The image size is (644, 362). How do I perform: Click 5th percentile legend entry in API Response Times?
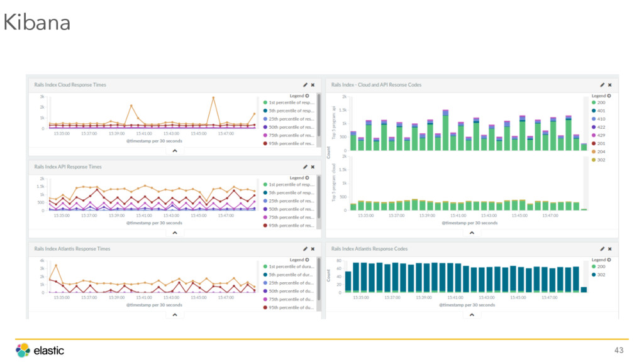289,193
